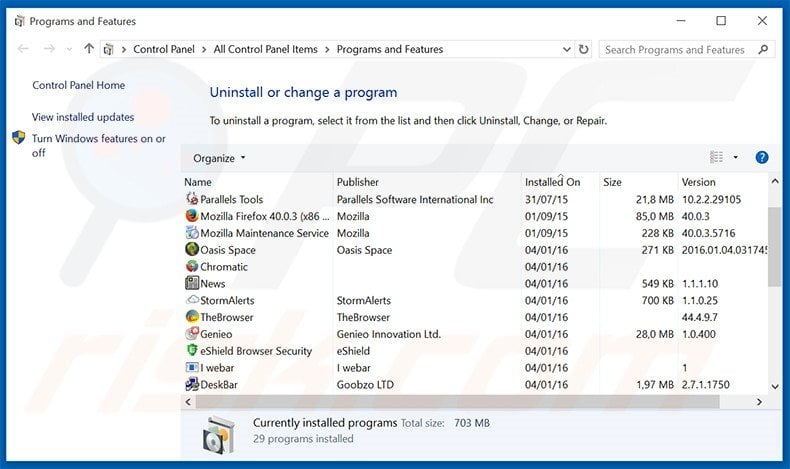Sort by Size column header

tap(612, 182)
